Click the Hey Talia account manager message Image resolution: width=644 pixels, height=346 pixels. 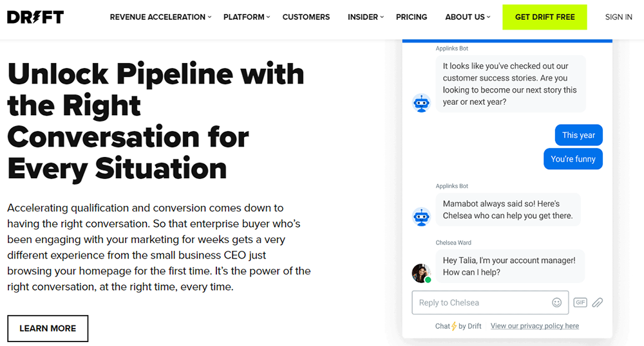tap(509, 266)
